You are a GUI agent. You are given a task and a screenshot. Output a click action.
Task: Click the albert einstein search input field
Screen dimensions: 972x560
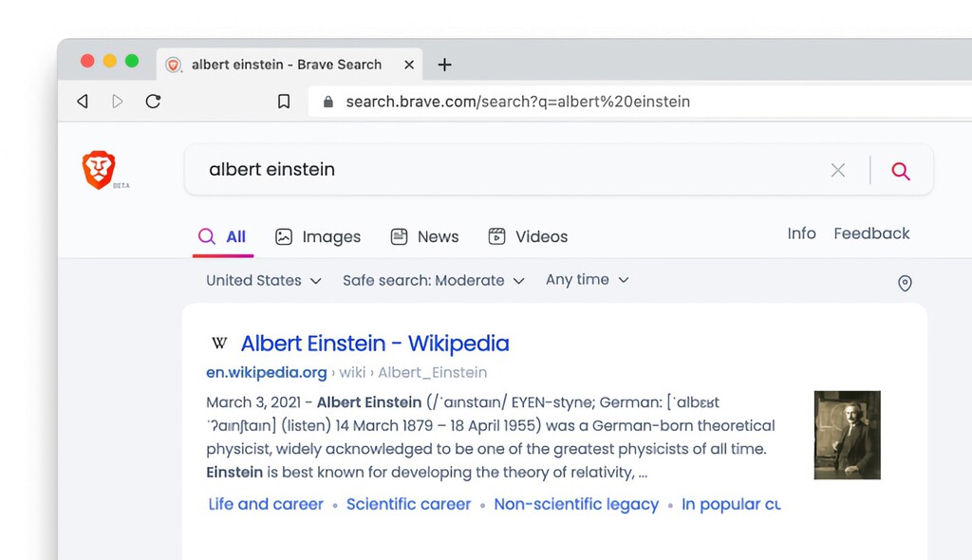pos(503,170)
